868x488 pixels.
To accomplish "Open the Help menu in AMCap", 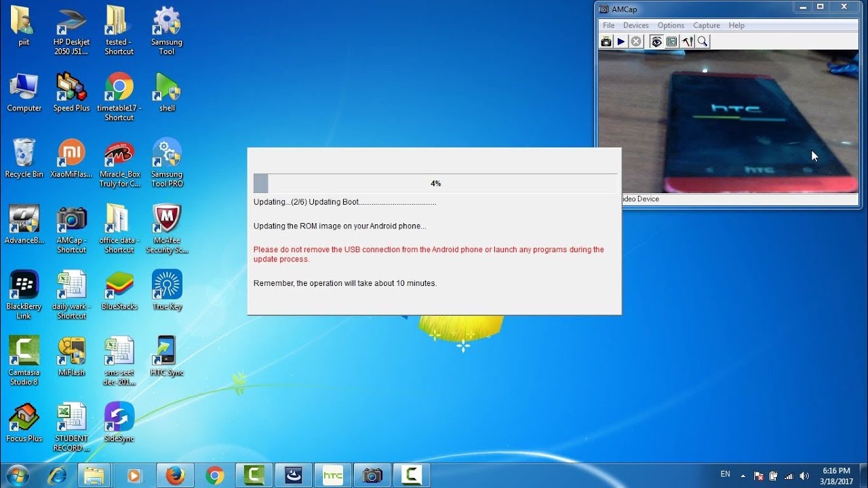I will pyautogui.click(x=736, y=26).
